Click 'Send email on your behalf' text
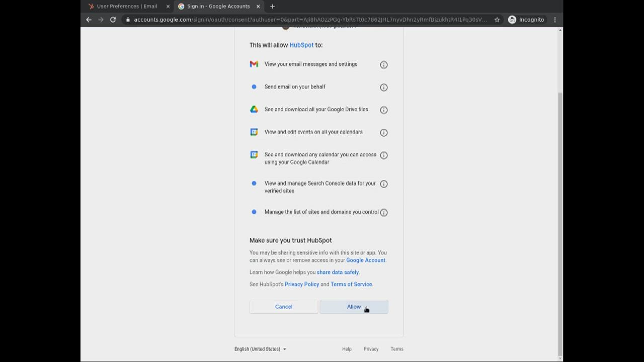 295,86
